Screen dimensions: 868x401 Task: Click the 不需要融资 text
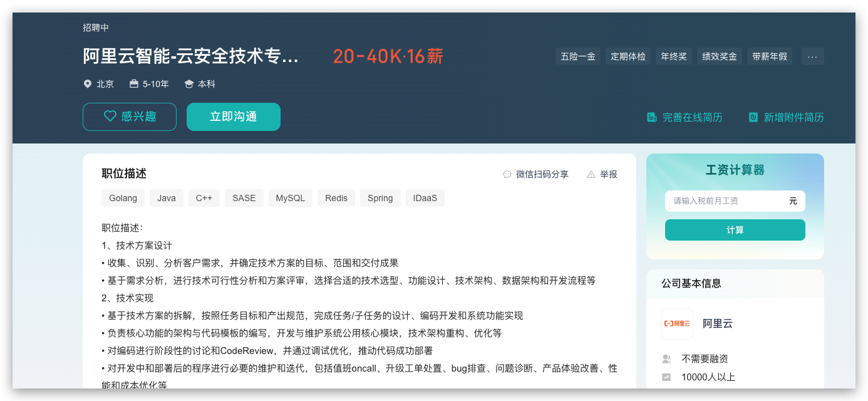tap(705, 359)
